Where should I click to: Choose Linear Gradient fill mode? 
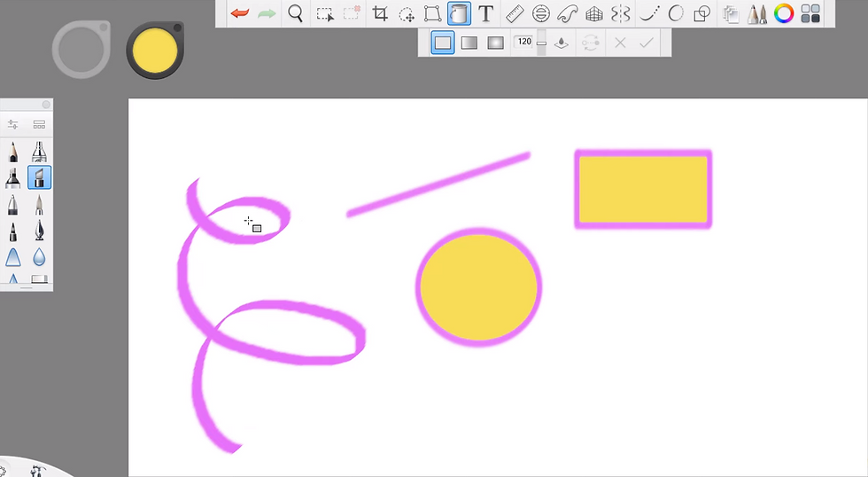469,43
